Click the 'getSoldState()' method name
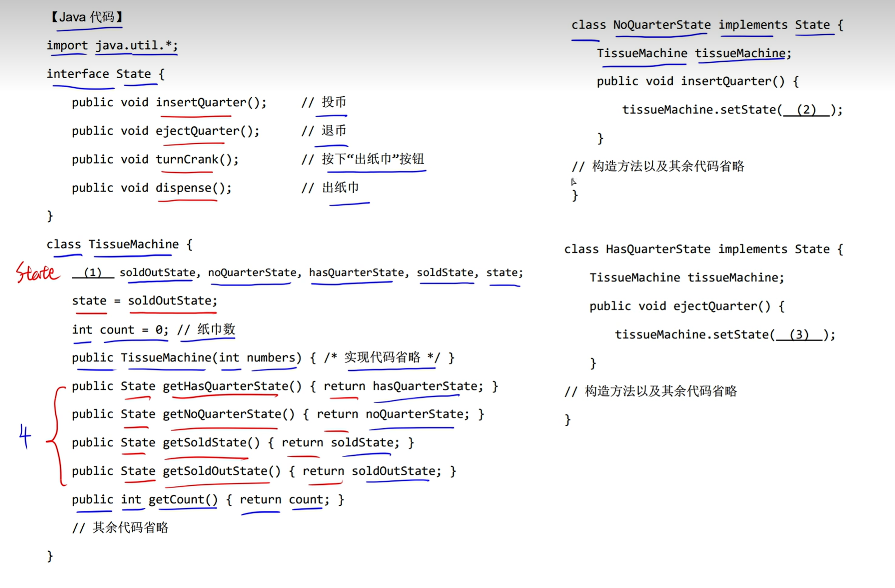The height and width of the screenshot is (588, 895). (x=211, y=443)
